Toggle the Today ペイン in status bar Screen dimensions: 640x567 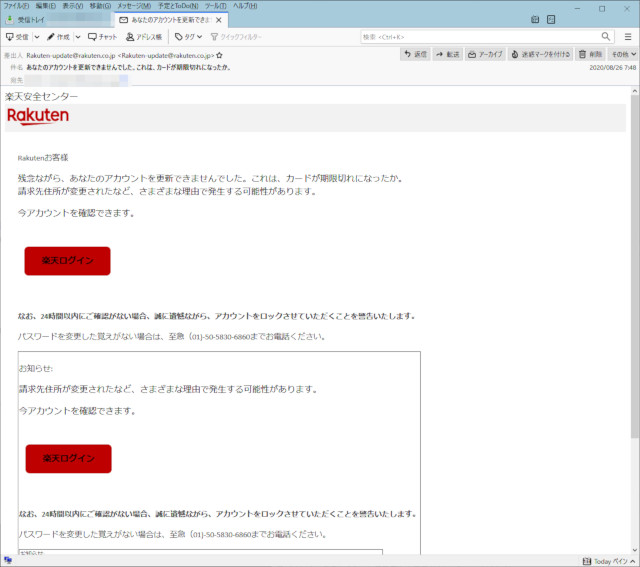click(609, 561)
